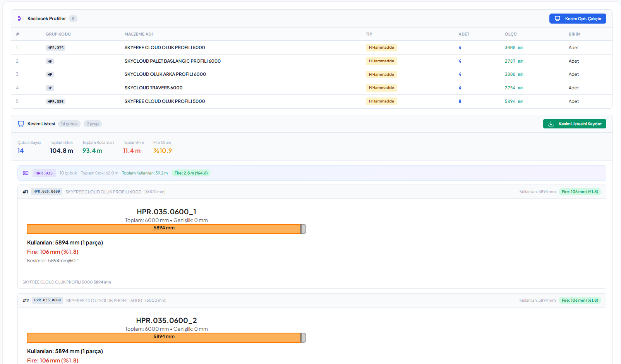This screenshot has height=364, width=621.
Task: Click Hammadde badge in SKYCLOUD TRAVERS row
Action: coord(381,88)
